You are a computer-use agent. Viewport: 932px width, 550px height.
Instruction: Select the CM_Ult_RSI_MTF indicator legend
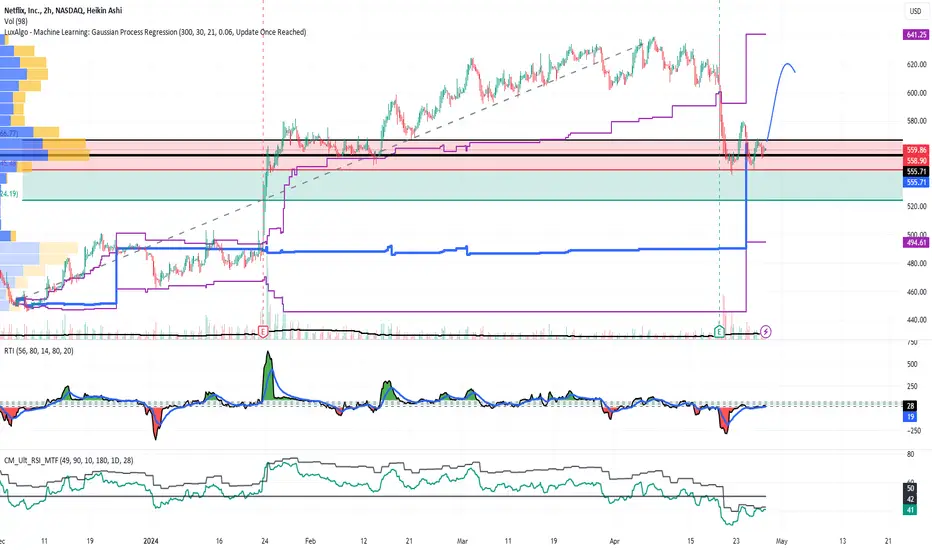68,460
